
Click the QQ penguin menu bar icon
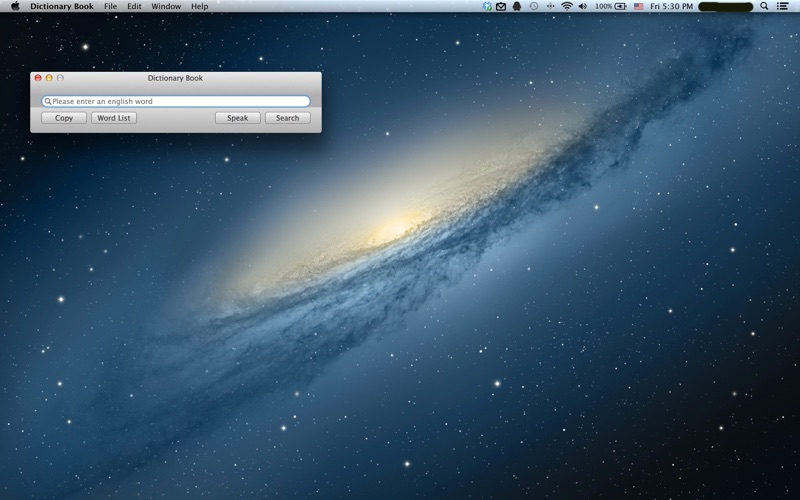point(516,6)
